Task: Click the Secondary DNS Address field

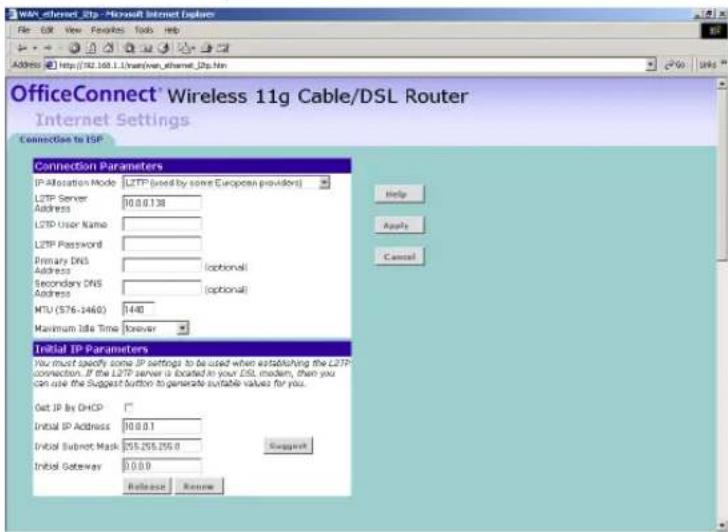Action: pos(162,288)
